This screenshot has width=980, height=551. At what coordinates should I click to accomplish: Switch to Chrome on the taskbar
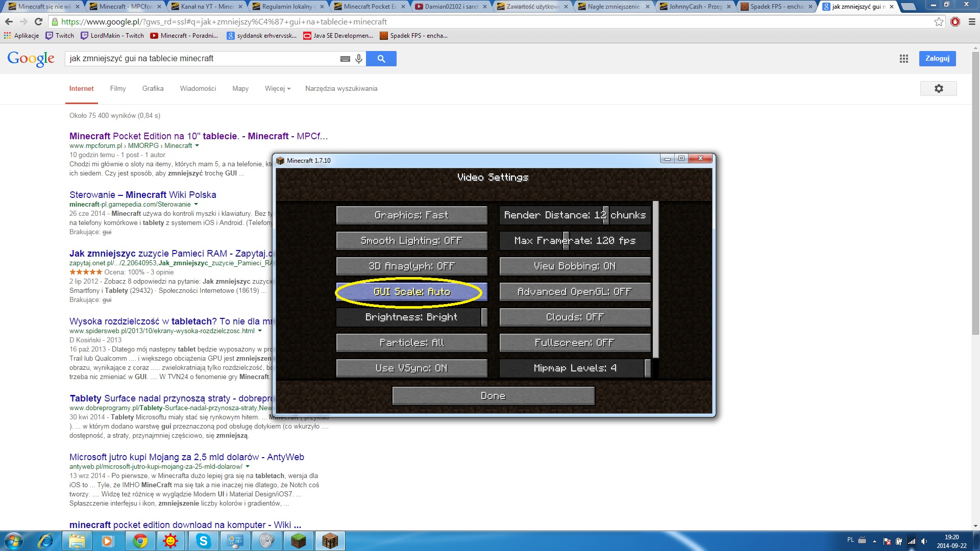(x=140, y=541)
